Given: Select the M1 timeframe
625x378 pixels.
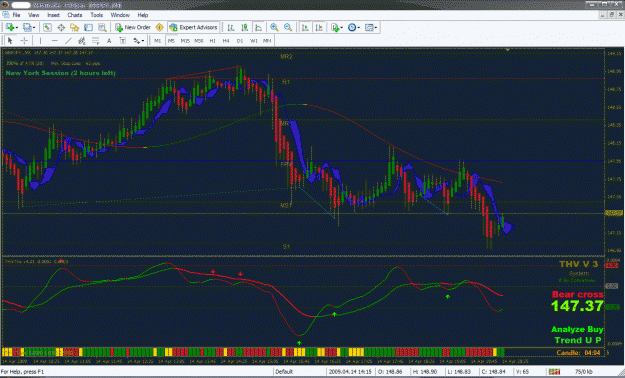Looking at the screenshot, I should pos(158,41).
